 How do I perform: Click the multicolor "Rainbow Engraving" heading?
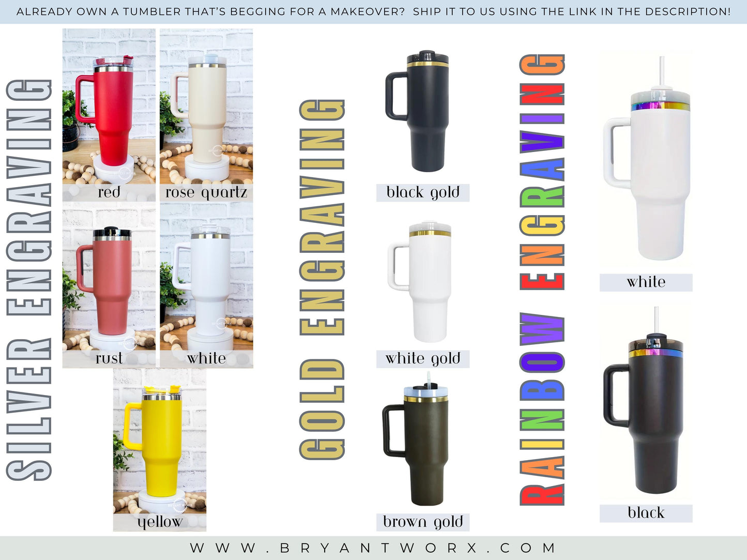pos(542,279)
